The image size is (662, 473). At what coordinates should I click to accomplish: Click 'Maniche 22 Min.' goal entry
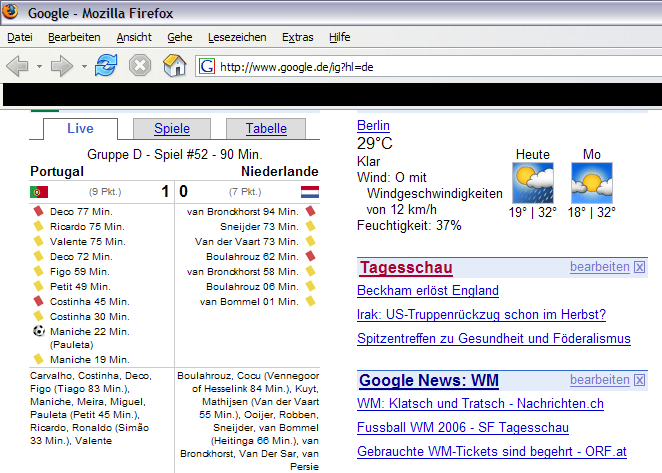pos(90,332)
